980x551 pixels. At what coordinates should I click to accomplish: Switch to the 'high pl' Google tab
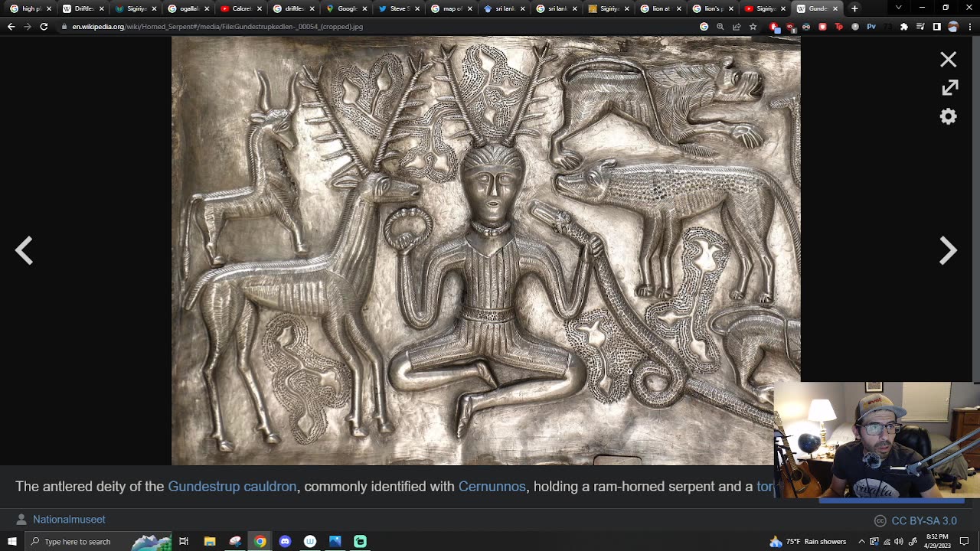pyautogui.click(x=31, y=8)
